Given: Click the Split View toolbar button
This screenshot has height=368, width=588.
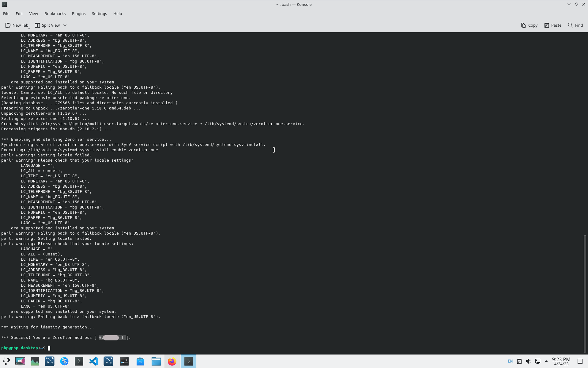Looking at the screenshot, I should tap(47, 25).
